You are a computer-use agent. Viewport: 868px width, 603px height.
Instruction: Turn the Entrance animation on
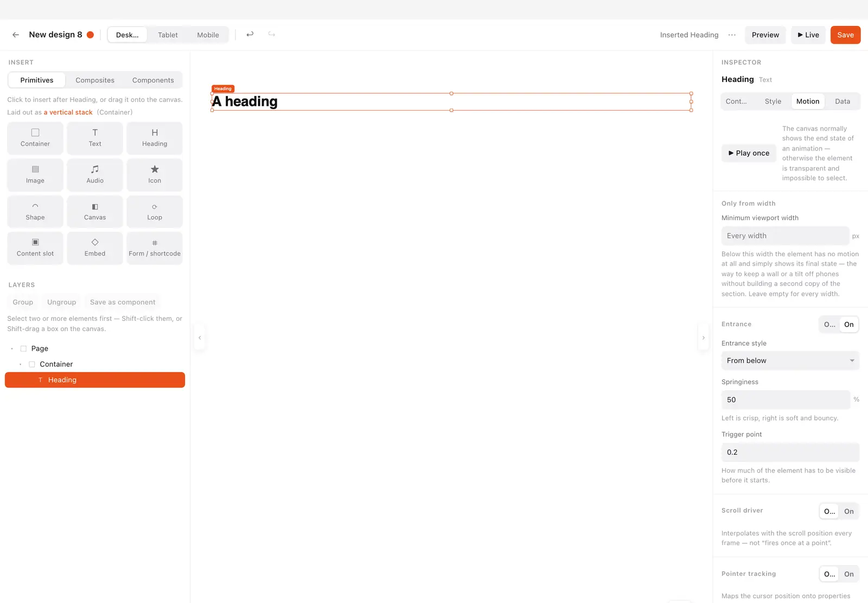pyautogui.click(x=849, y=325)
